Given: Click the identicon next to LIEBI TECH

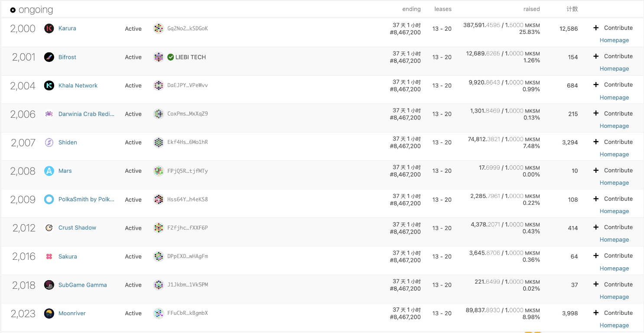Looking at the screenshot, I should pyautogui.click(x=159, y=57).
